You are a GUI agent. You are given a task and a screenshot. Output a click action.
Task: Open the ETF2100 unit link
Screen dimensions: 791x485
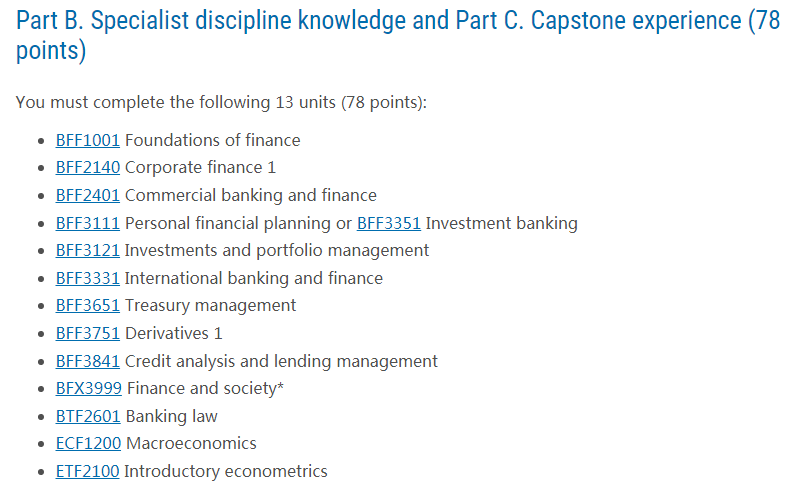(x=87, y=471)
